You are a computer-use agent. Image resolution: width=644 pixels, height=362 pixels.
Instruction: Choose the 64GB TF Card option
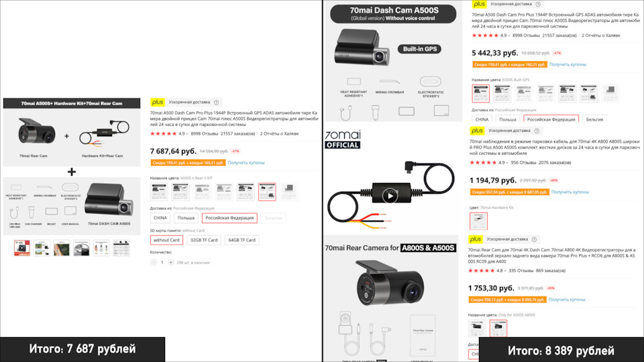(x=242, y=240)
